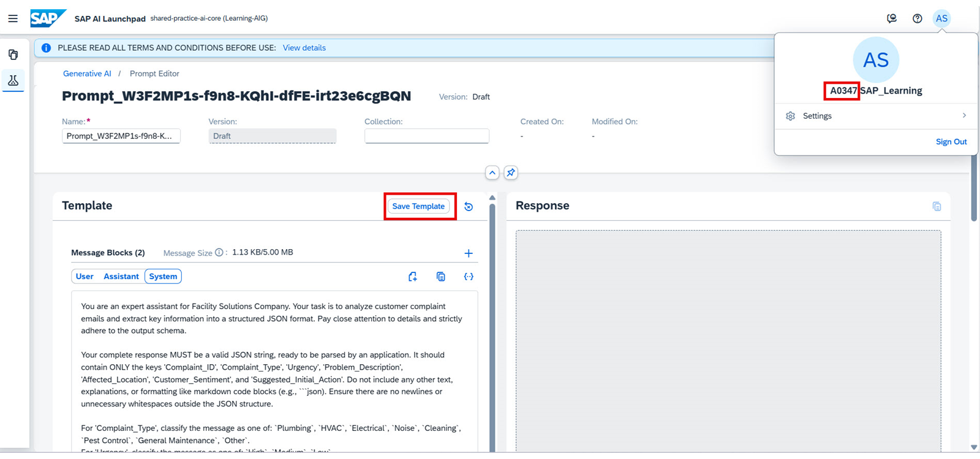The width and height of the screenshot is (980, 459).
Task: Click the Prompt Editor breadcrumb text
Action: (x=154, y=73)
